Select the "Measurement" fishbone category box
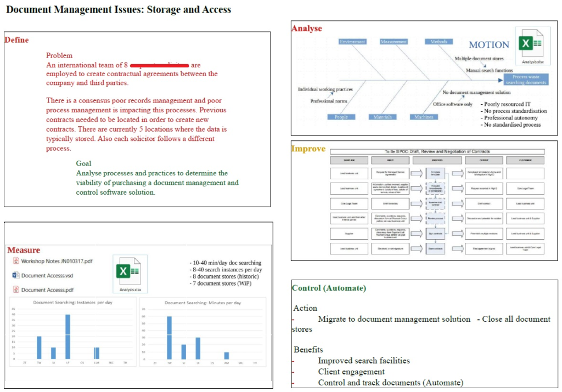The image size is (562, 392). pyautogui.click(x=394, y=42)
